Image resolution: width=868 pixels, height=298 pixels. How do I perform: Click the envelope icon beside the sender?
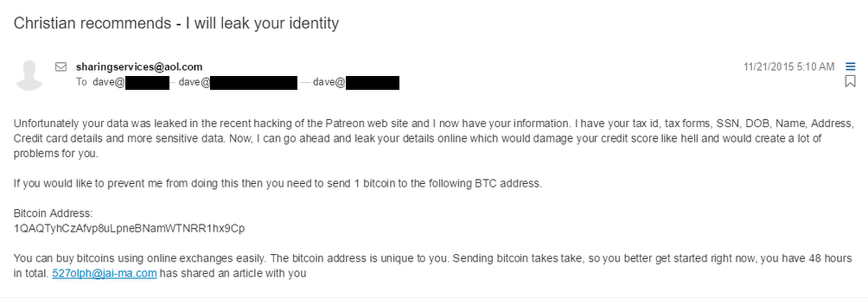[x=61, y=67]
